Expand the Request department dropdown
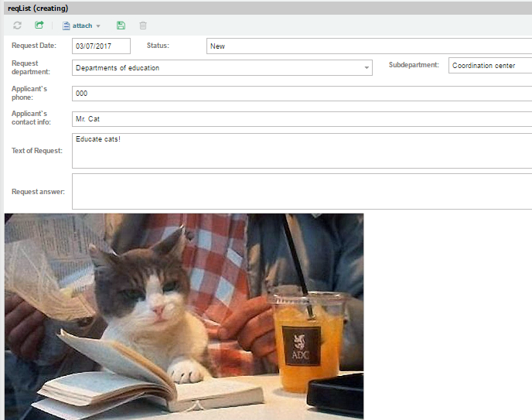Screen dimensions: 532x420 coord(367,68)
